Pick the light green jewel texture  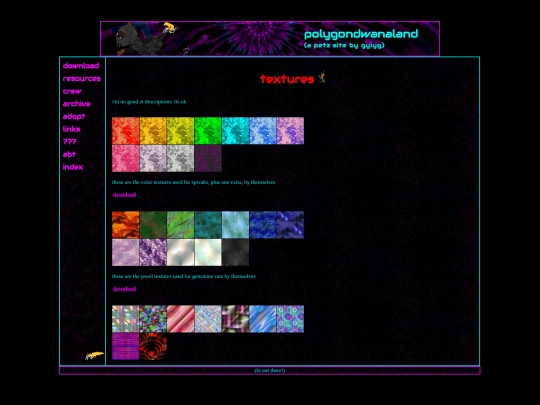point(180,225)
